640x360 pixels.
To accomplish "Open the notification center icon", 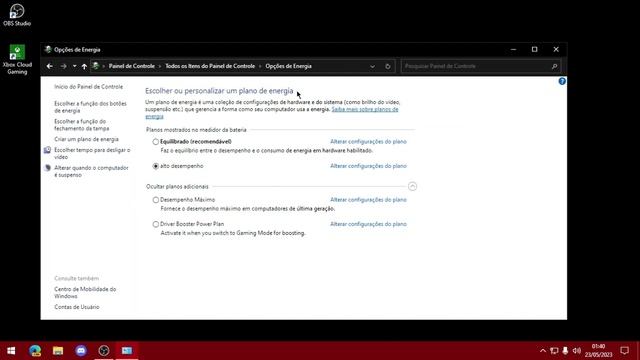I will point(624,351).
